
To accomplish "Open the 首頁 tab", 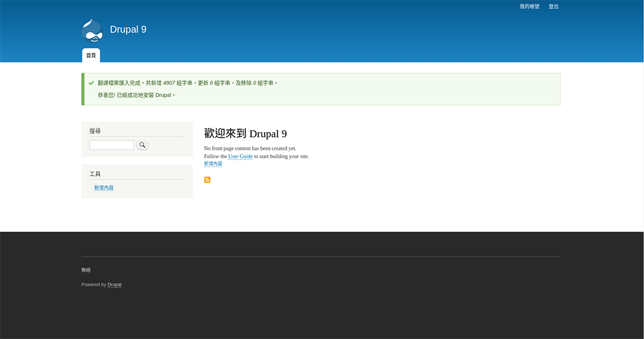I will tap(91, 55).
